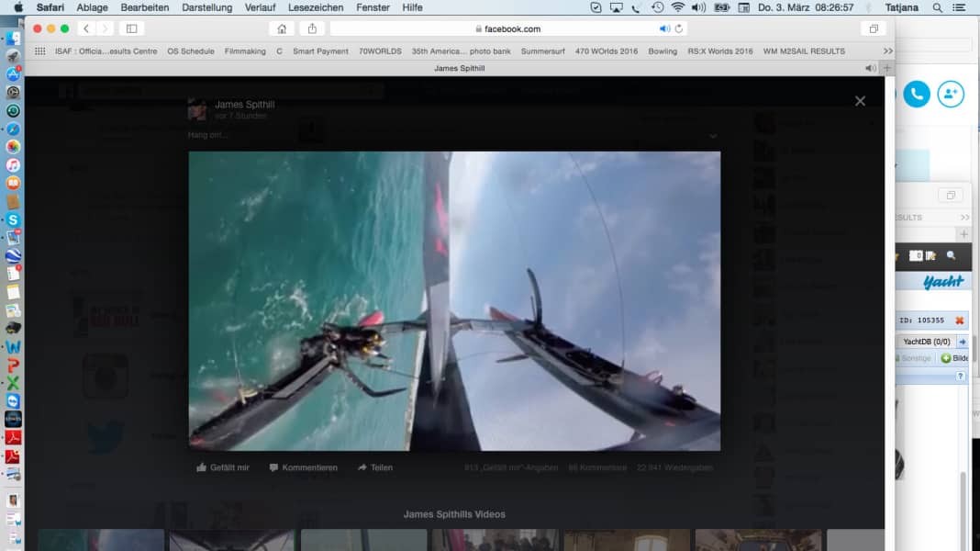Open the Ablage menu
Image resolution: width=980 pixels, height=551 pixels.
92,7
